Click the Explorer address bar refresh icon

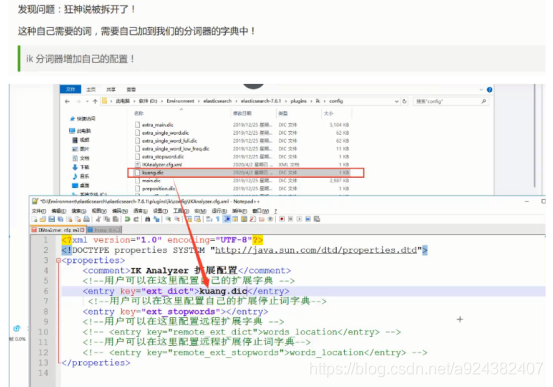[404, 101]
